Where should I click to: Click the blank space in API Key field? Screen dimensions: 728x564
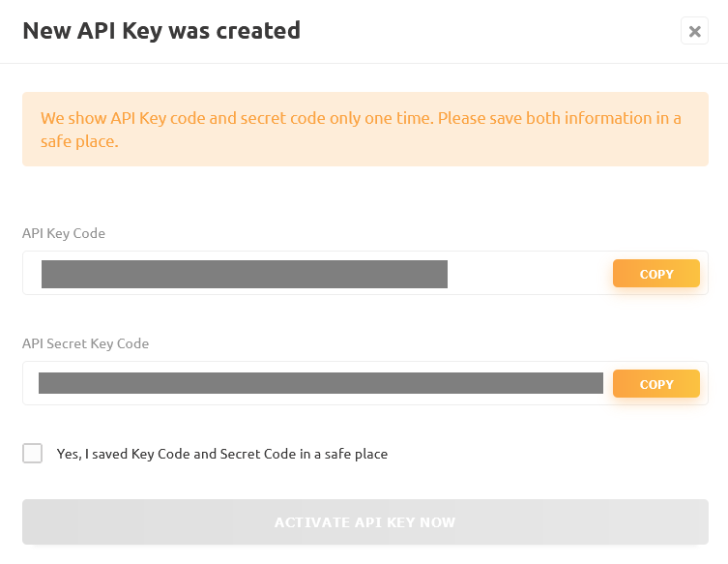pos(529,273)
